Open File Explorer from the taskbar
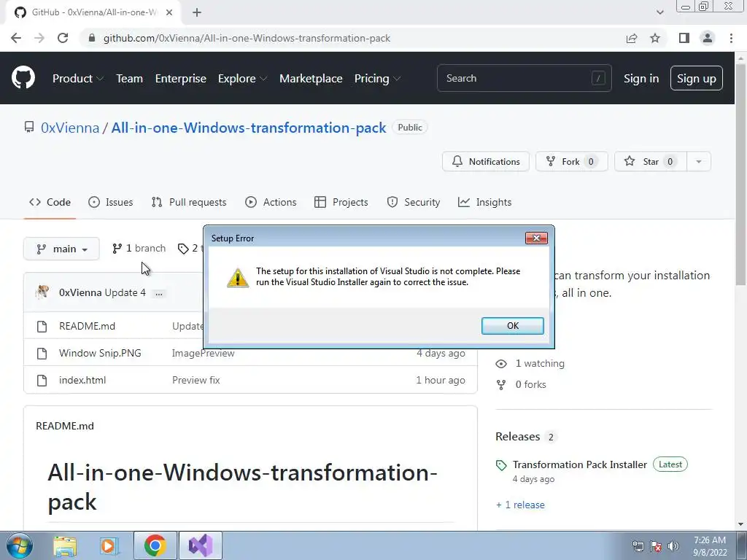This screenshot has width=747, height=560. (x=65, y=545)
